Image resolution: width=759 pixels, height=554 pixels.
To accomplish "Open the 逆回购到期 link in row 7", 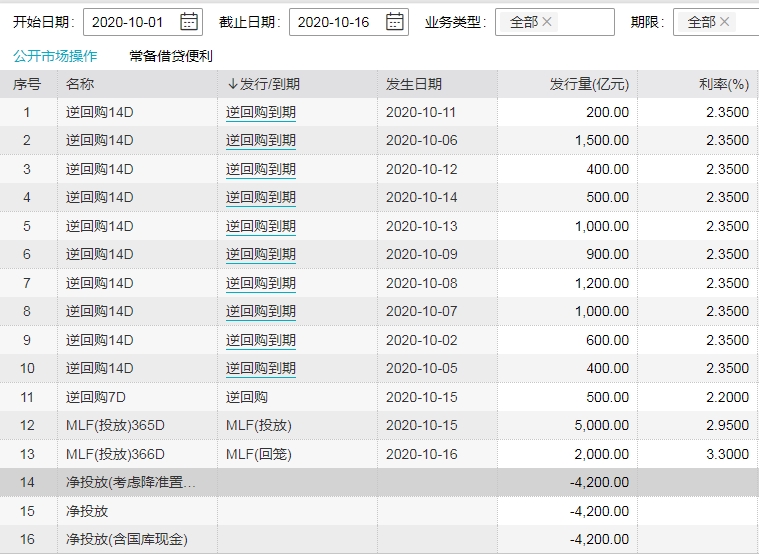I will point(261,283).
